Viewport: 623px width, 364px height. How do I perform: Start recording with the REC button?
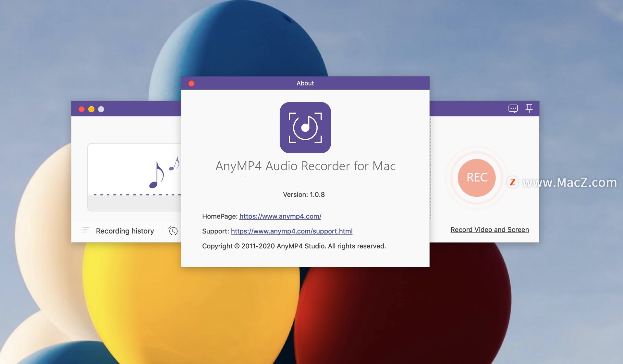coord(477,178)
